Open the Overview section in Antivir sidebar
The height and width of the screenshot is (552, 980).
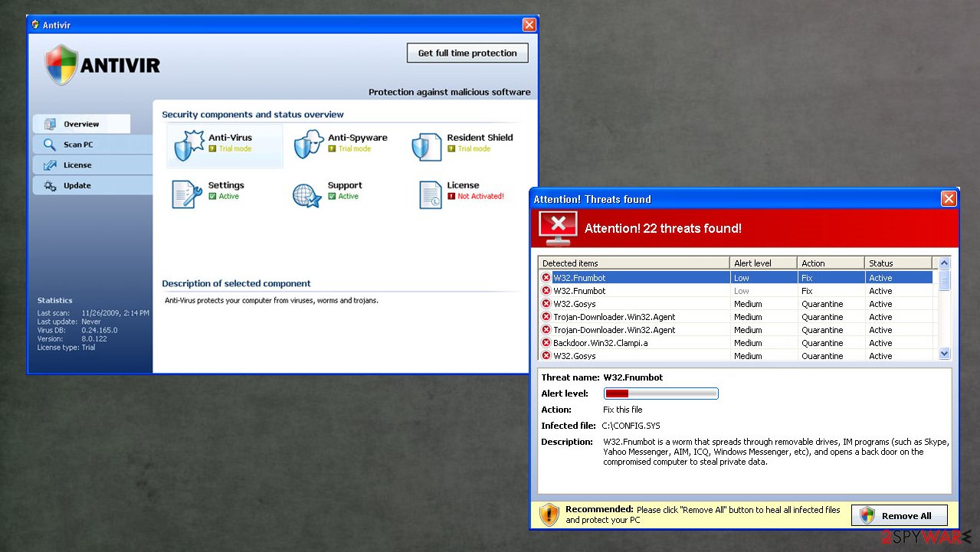(81, 124)
